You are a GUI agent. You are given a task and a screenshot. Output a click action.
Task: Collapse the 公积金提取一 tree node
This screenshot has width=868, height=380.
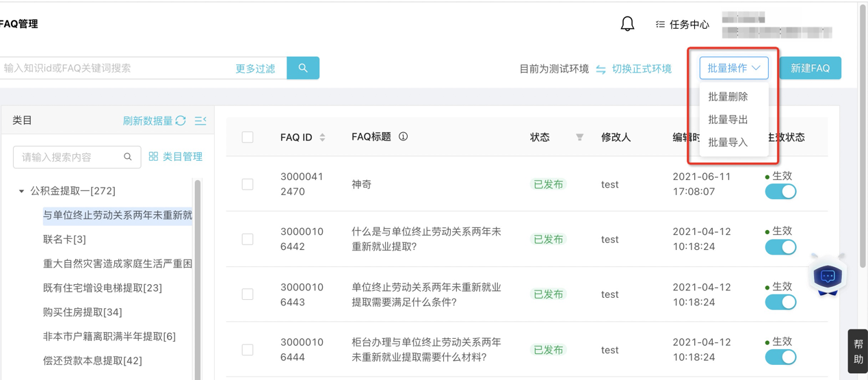click(21, 191)
